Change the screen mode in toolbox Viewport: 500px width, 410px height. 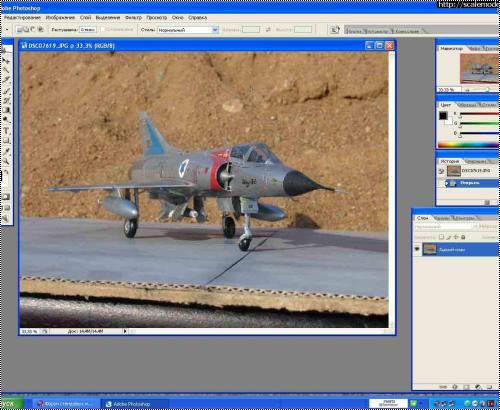pyautogui.click(x=7, y=208)
